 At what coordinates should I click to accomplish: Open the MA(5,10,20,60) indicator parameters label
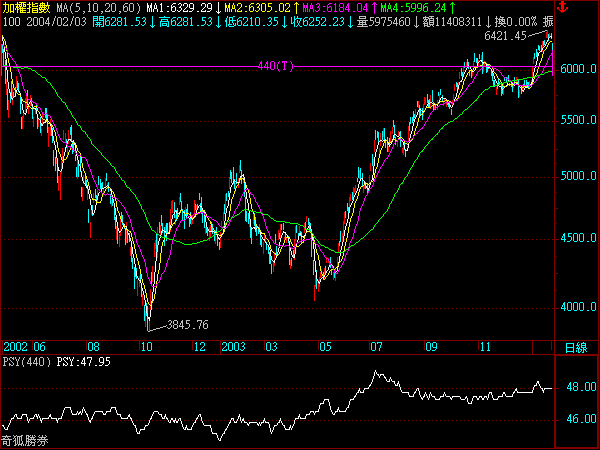[99, 8]
